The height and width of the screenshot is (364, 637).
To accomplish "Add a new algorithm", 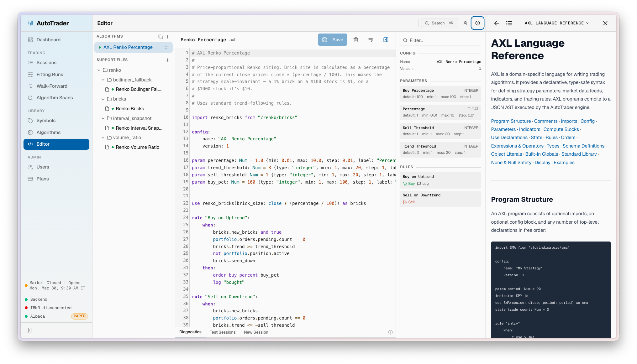I will click(168, 37).
